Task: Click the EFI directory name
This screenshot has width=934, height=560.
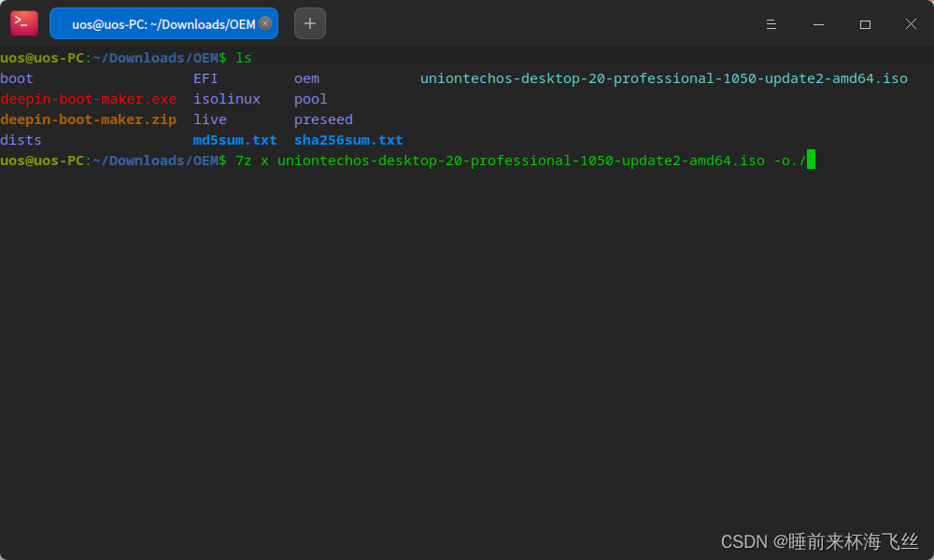Action: point(205,78)
